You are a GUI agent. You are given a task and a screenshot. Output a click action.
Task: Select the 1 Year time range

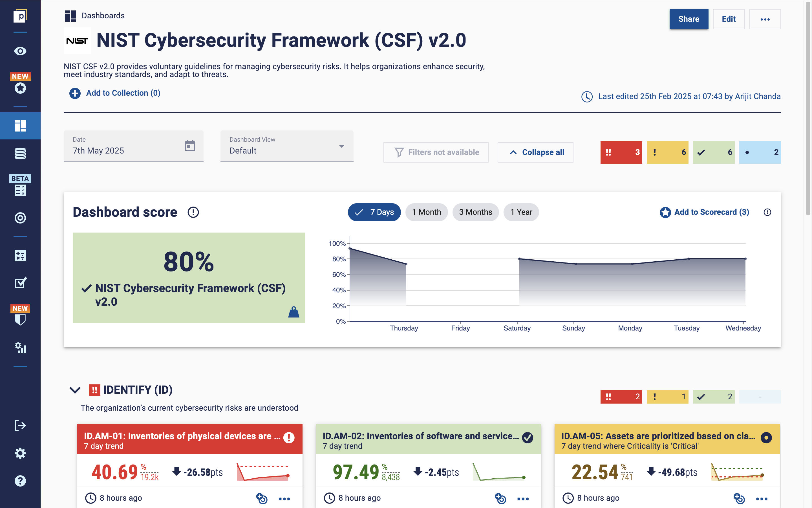tap(521, 212)
